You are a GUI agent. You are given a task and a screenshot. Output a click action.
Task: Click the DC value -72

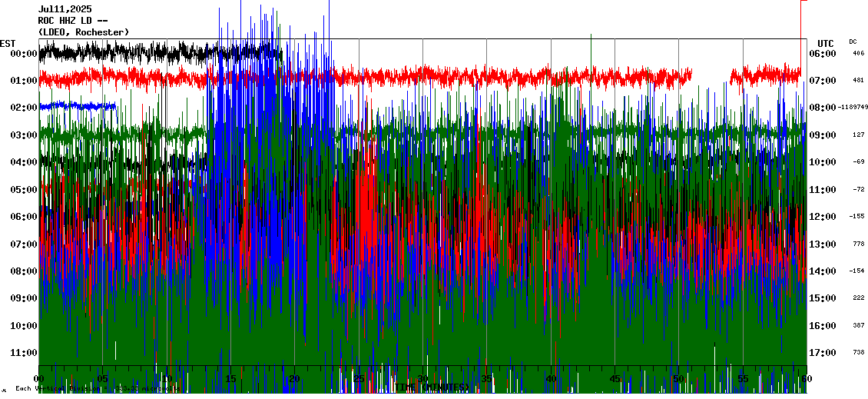click(x=859, y=189)
